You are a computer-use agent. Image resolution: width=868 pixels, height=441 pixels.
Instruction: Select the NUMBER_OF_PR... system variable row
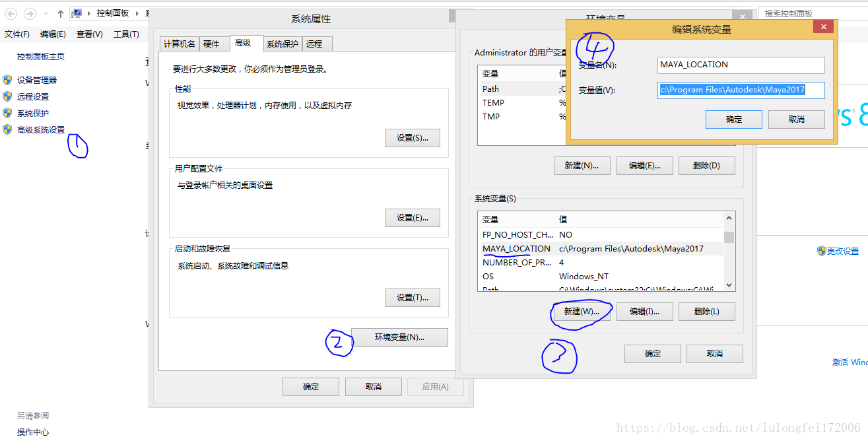pyautogui.click(x=601, y=263)
